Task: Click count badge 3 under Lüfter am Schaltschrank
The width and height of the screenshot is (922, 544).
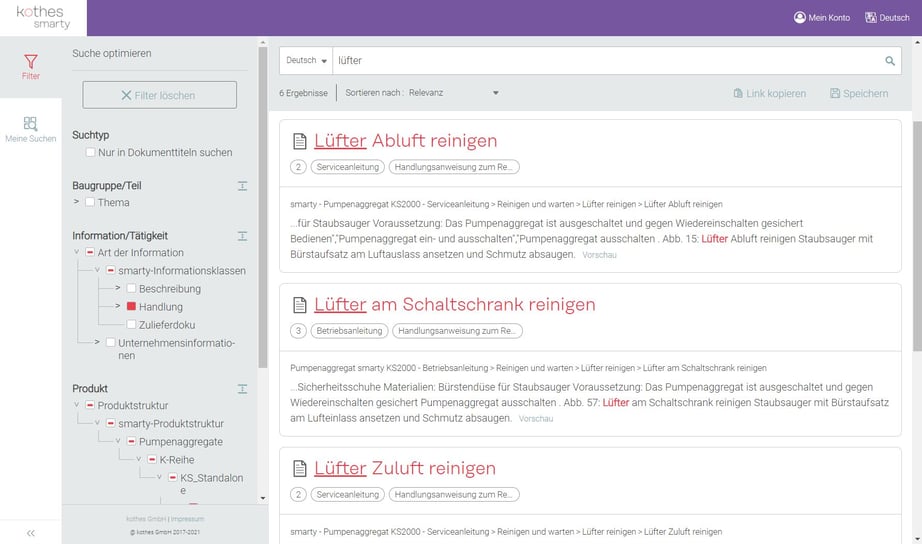Action: tap(298, 331)
